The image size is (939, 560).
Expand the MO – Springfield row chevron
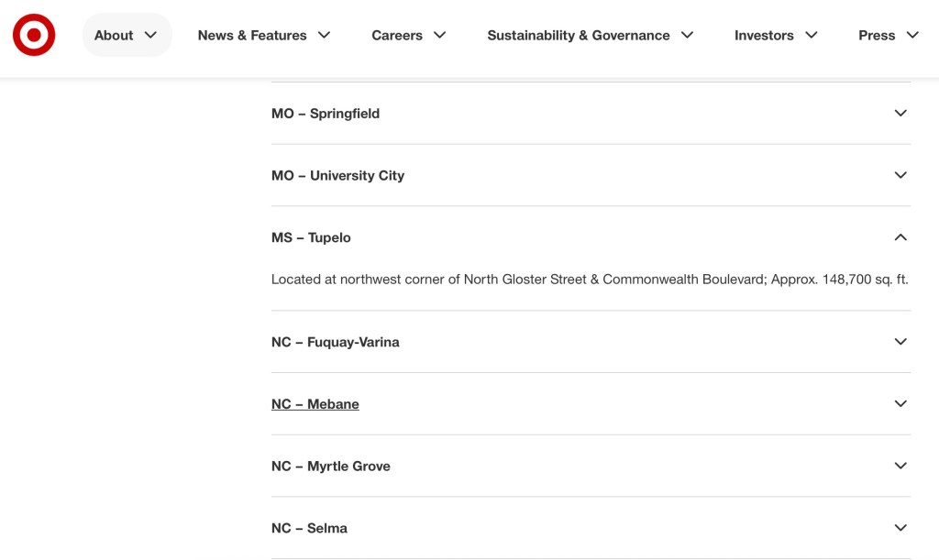click(x=900, y=113)
